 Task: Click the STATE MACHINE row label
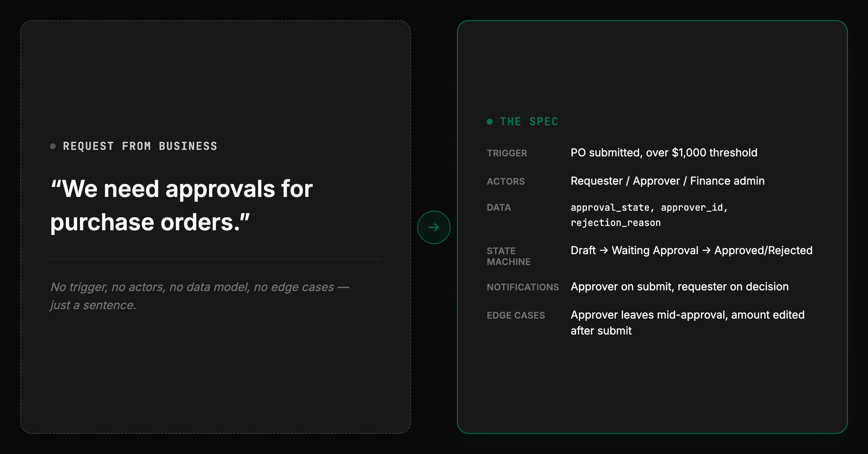click(509, 256)
